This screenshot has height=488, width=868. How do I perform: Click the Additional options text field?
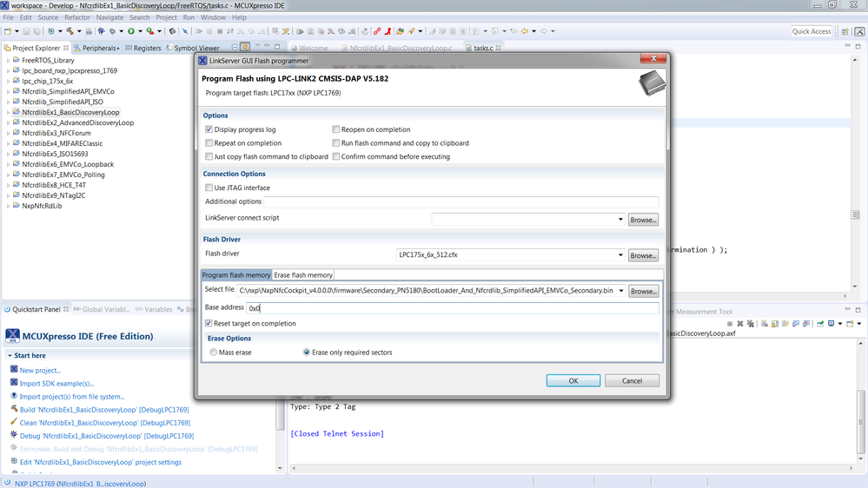[461, 202]
